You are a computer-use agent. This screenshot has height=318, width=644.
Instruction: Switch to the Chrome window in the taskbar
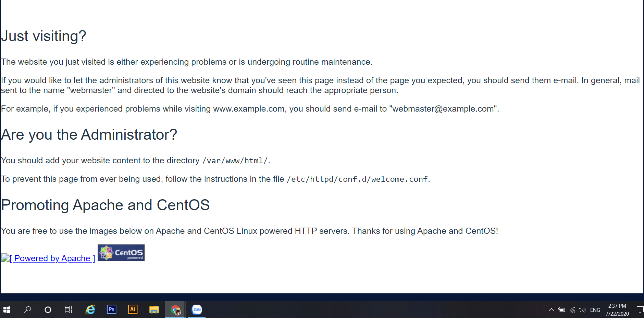[175, 310]
